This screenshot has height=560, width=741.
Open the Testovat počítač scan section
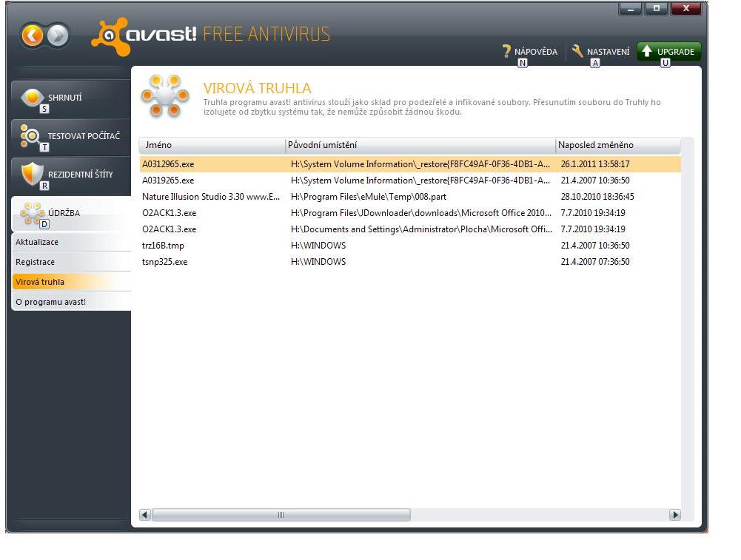71,136
